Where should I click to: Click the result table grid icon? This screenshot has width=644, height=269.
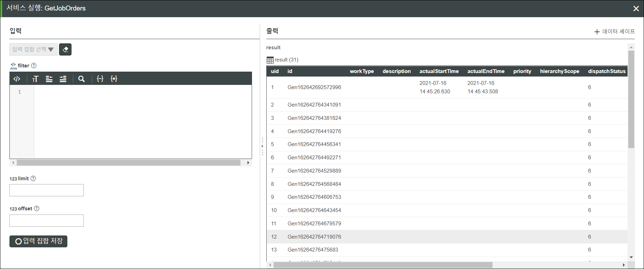pos(270,60)
